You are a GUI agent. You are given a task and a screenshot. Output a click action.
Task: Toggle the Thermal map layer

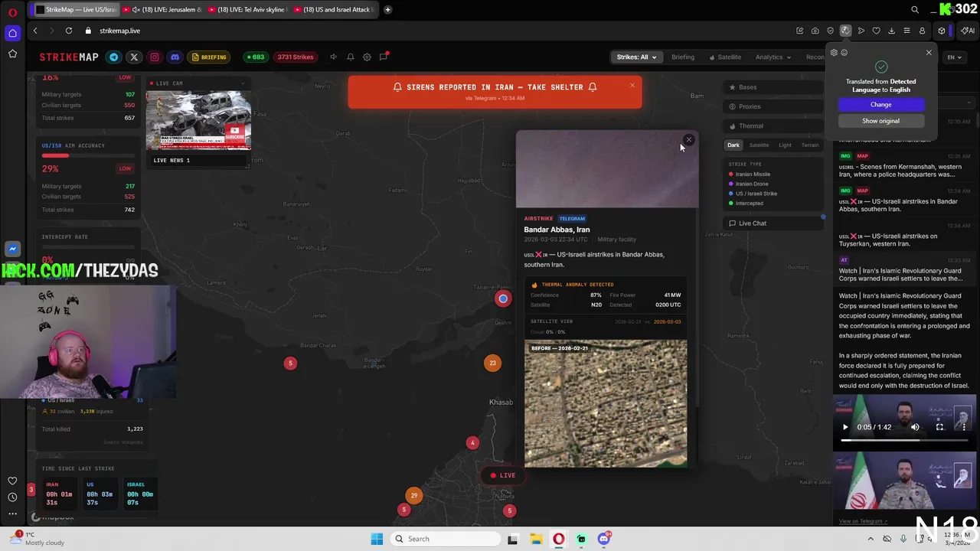(772, 126)
